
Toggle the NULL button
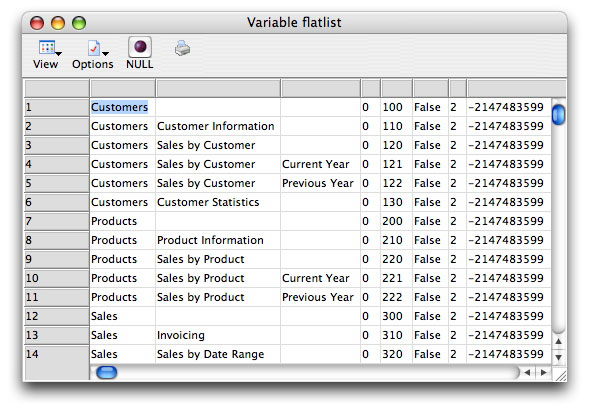[140, 53]
